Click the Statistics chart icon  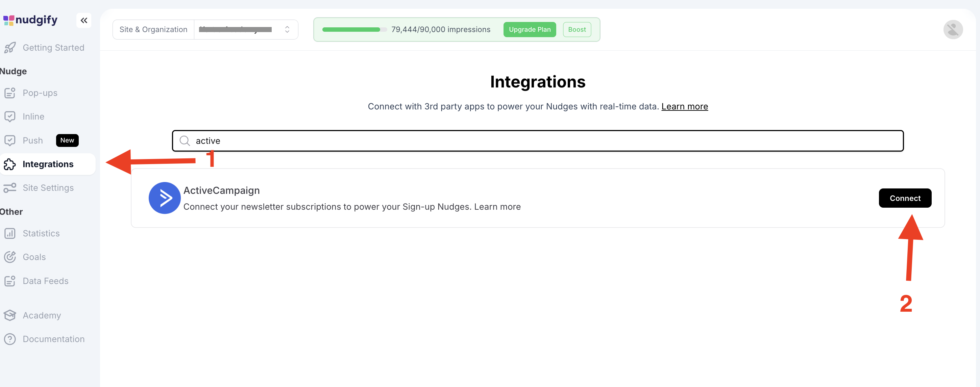pyautogui.click(x=10, y=233)
